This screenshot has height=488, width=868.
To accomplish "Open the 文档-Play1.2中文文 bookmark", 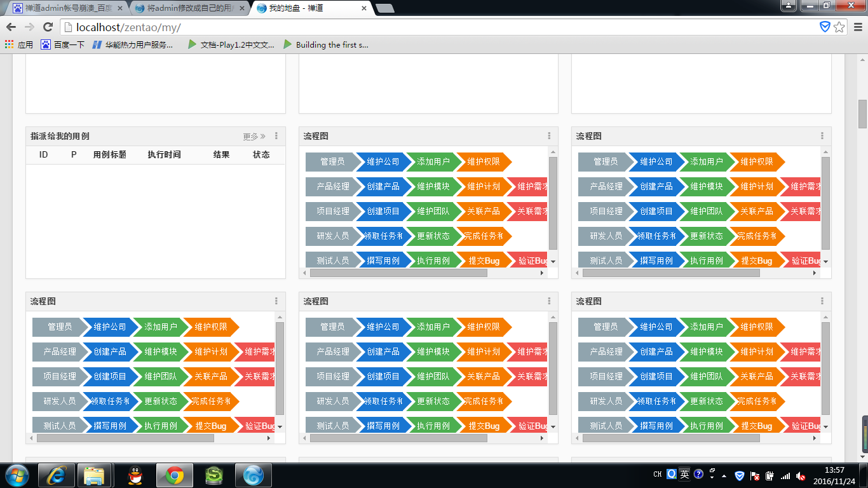I will [x=231, y=45].
